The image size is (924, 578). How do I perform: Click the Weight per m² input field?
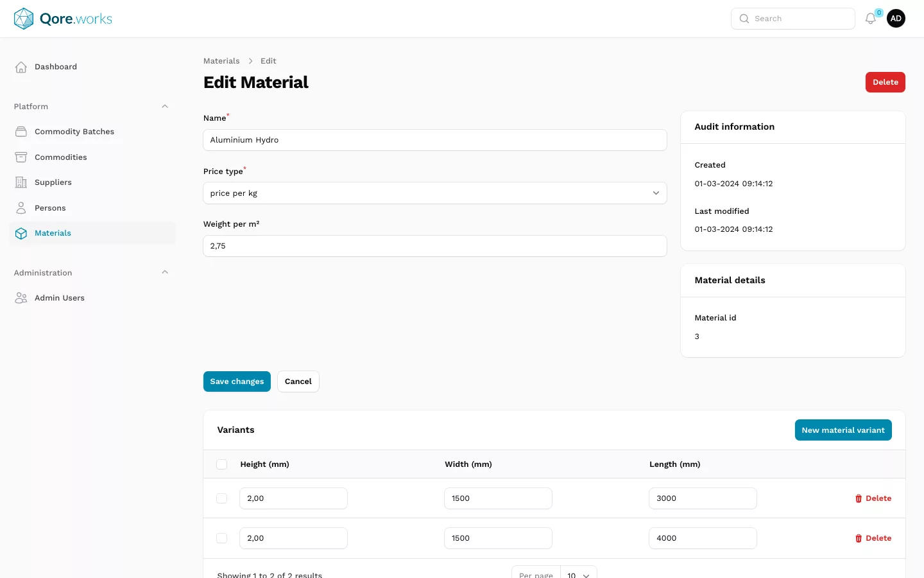tap(434, 246)
